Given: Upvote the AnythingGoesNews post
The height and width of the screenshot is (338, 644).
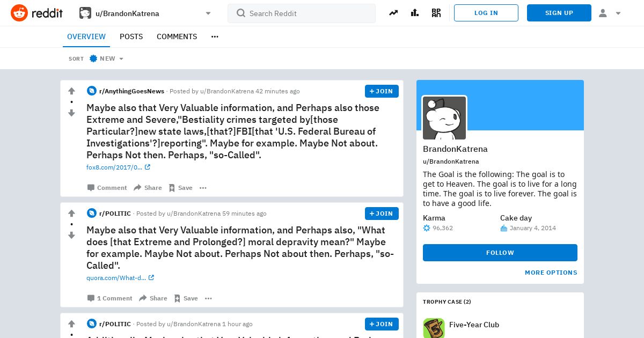Looking at the screenshot, I should tap(71, 91).
